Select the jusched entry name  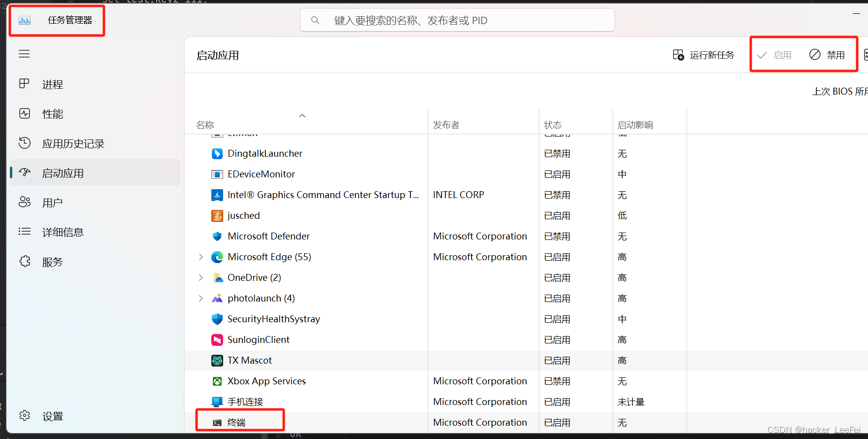coord(243,215)
